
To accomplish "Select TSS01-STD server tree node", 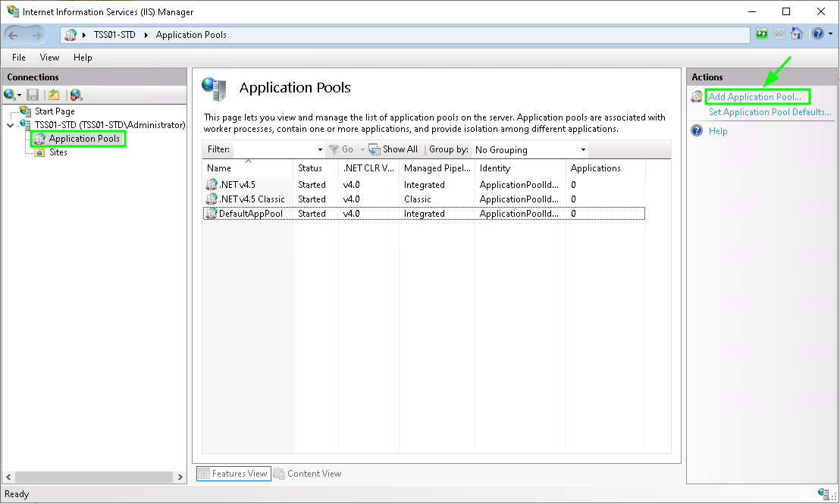I will coord(110,125).
